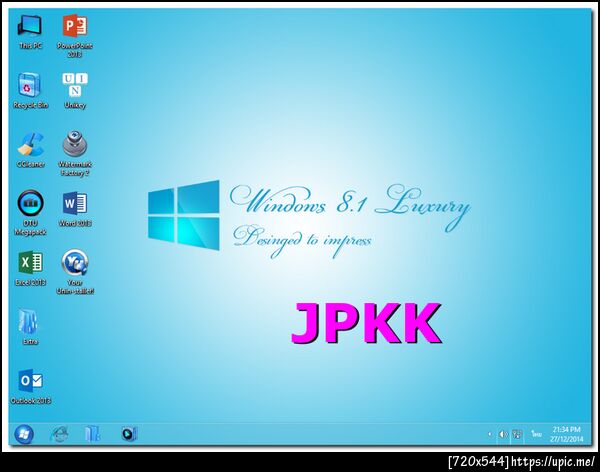Click the Your Uninstaller icon

75,272
